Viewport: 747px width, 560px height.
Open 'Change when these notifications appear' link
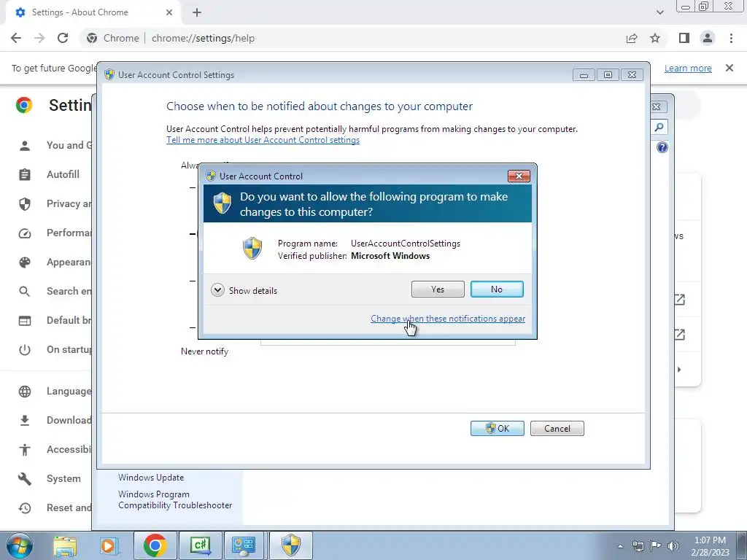pyautogui.click(x=448, y=319)
